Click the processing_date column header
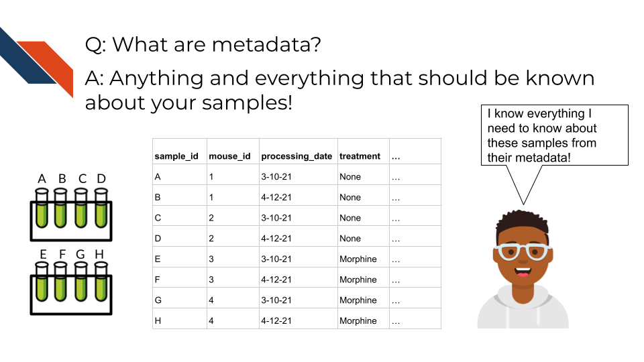Screen dimensions: 644x362 (x=297, y=156)
